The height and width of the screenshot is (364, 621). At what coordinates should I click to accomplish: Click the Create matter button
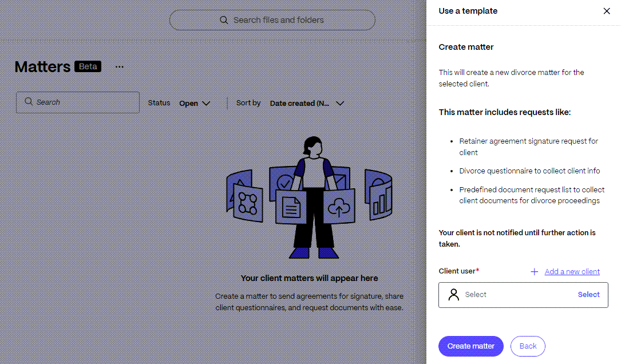470,346
